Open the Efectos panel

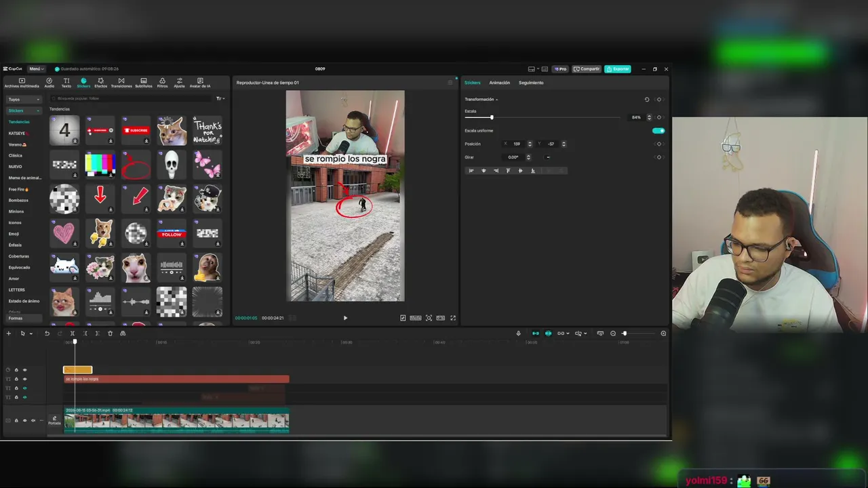coord(100,83)
